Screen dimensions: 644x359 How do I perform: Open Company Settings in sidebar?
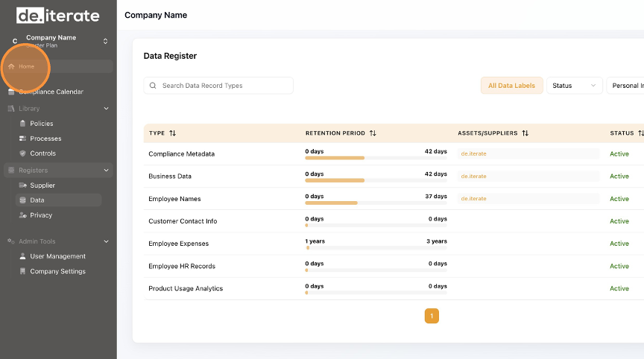[57, 271]
